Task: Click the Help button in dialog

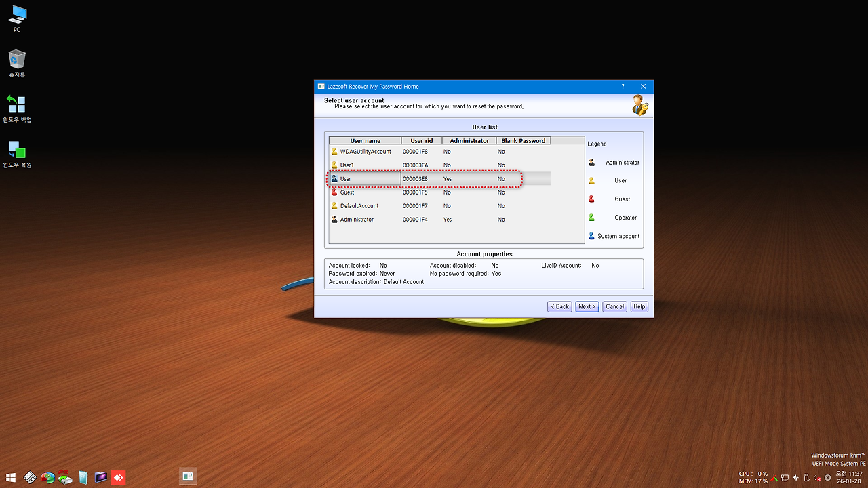Action: 639,306
